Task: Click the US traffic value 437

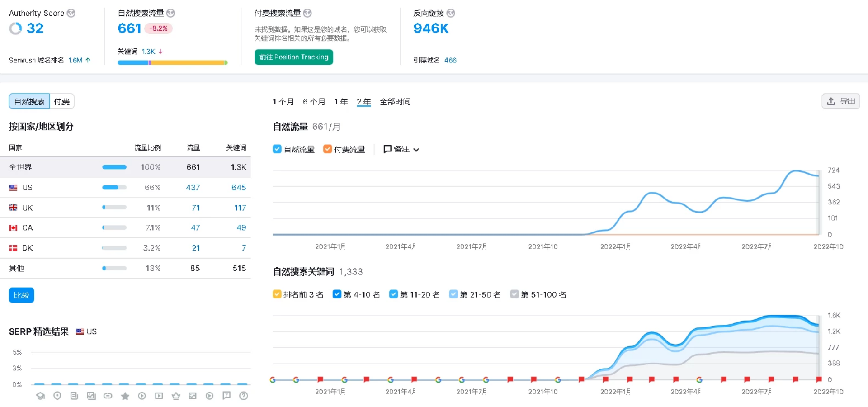Action: (193, 187)
